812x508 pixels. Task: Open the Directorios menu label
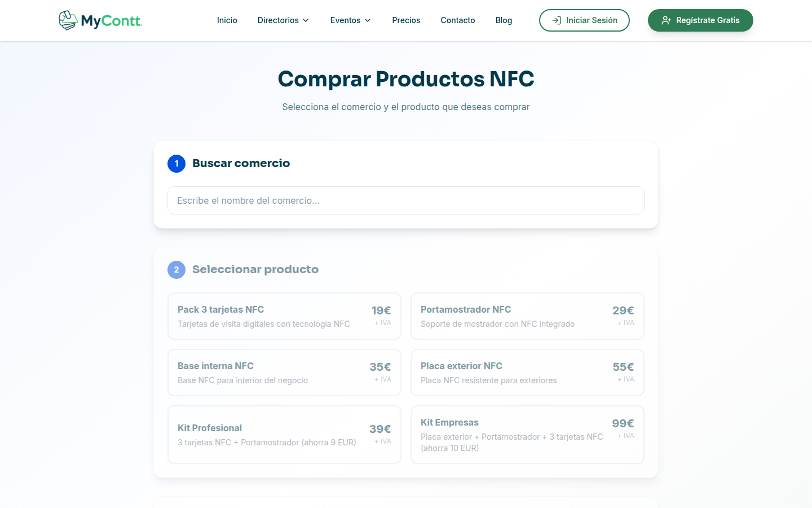(278, 20)
